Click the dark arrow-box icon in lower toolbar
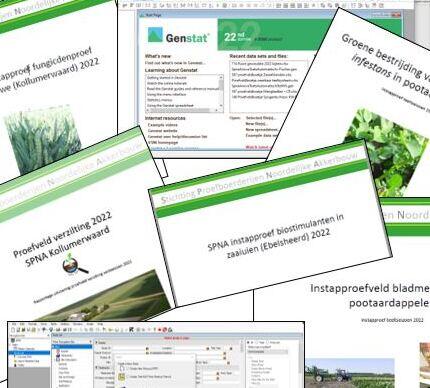The height and width of the screenshot is (388, 430). click(x=131, y=329)
